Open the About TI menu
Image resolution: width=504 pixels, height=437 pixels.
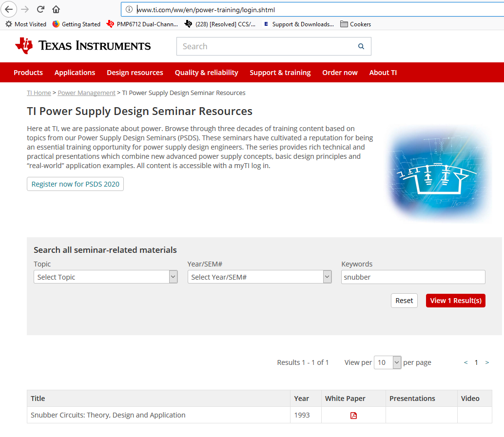383,73
